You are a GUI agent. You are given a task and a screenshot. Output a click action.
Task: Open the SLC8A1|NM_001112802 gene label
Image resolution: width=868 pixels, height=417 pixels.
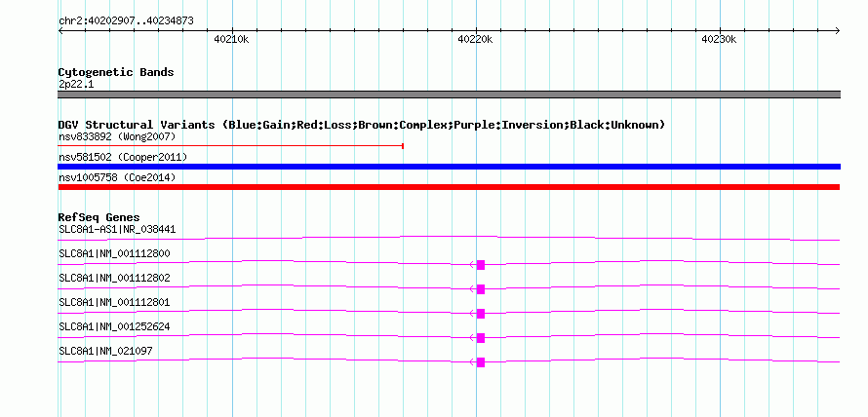[114, 279]
